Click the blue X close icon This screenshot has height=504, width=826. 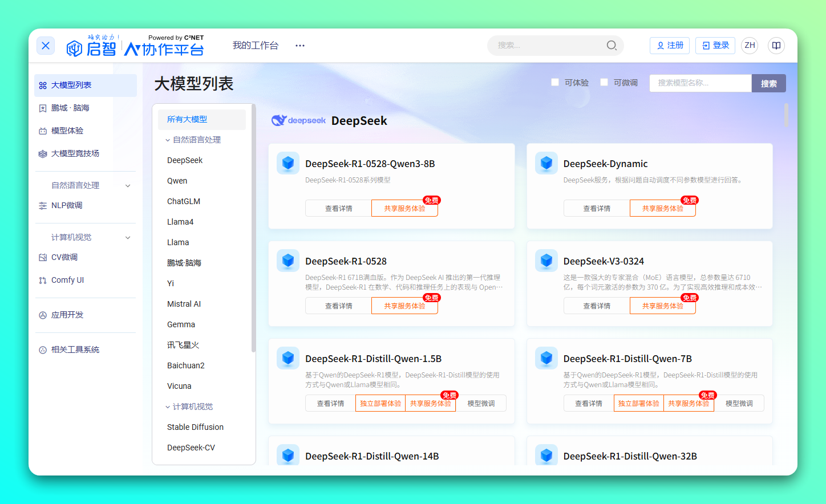tap(46, 46)
